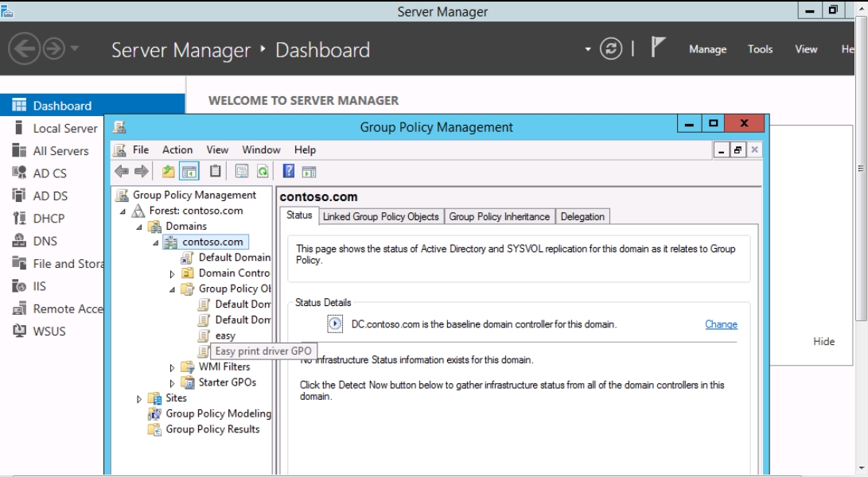Select Group Policy Results in the tree

coord(212,429)
